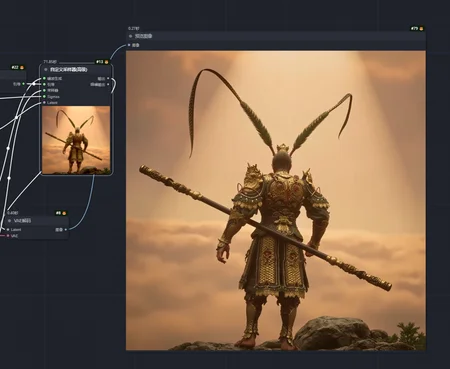Collapse the preview image node via its title dot
The width and height of the screenshot is (450, 369).
(130, 36)
